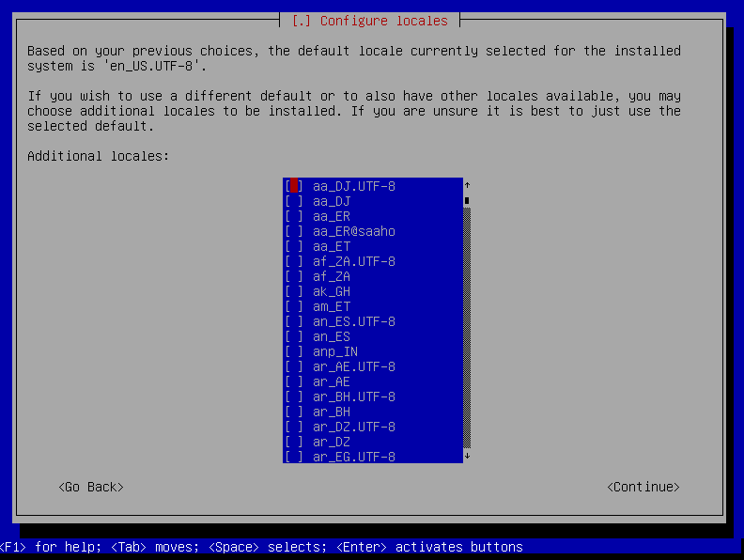Click the scroll down arrow of locale list
The height and width of the screenshot is (560, 744).
click(x=467, y=457)
